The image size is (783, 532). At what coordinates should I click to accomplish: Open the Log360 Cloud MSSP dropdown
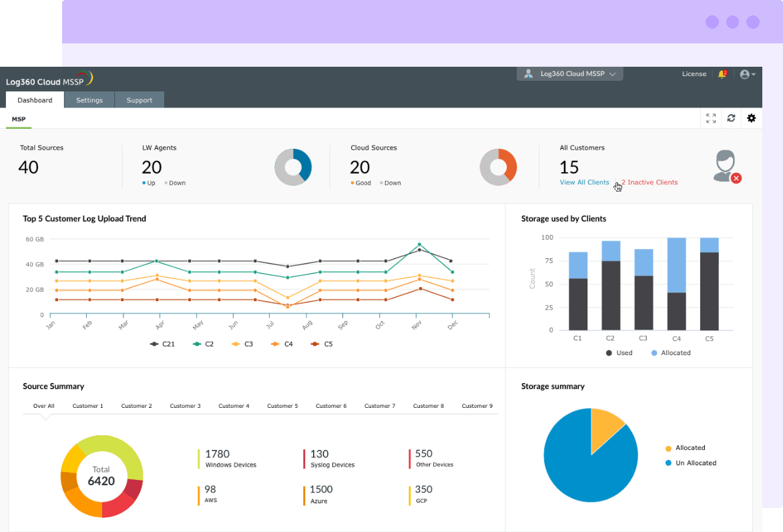click(x=569, y=73)
